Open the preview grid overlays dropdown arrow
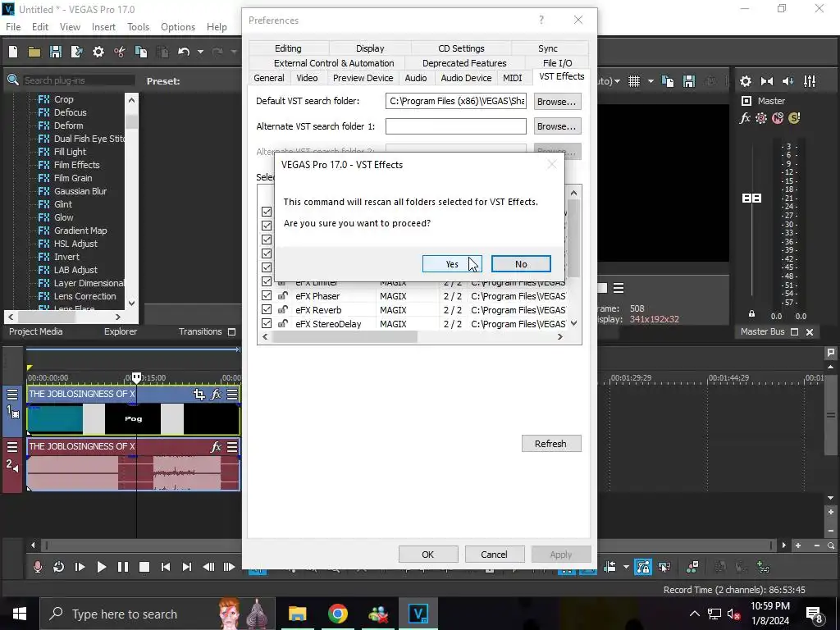840x630 pixels. tap(651, 81)
